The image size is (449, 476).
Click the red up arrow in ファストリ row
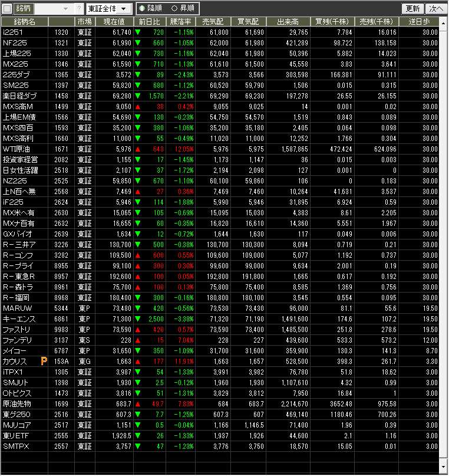(x=138, y=329)
